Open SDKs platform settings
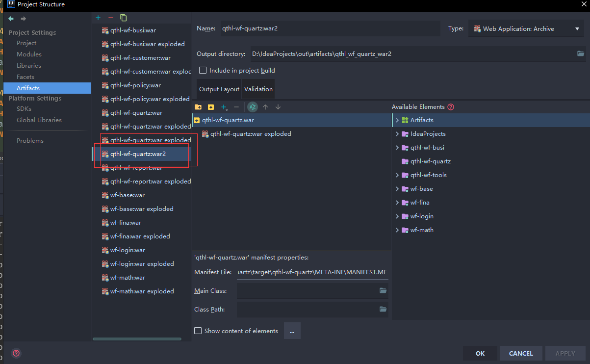This screenshot has width=590, height=364. coord(24,109)
